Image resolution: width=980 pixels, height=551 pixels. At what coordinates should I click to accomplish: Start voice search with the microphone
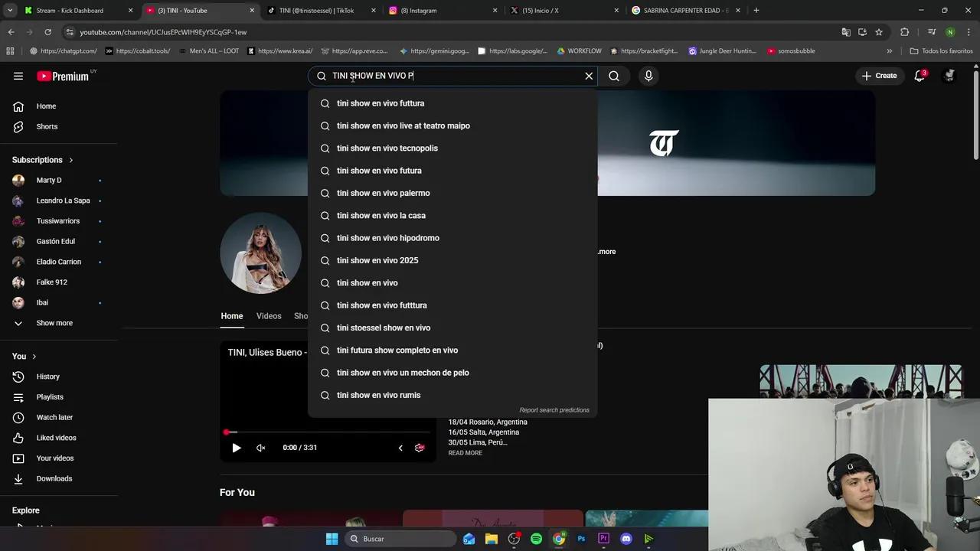(x=648, y=76)
